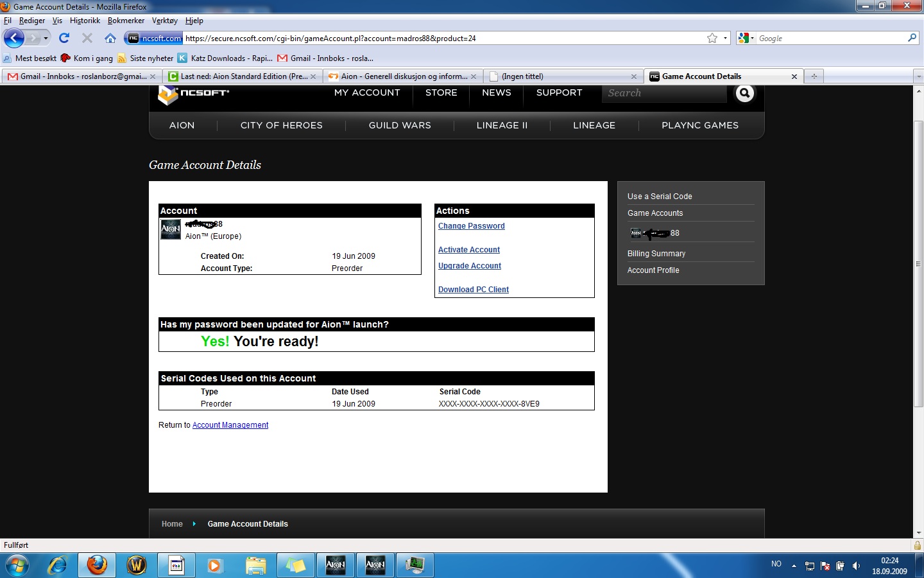Click the ncsoft.com site identity badge
The image size is (924, 578).
click(154, 38)
